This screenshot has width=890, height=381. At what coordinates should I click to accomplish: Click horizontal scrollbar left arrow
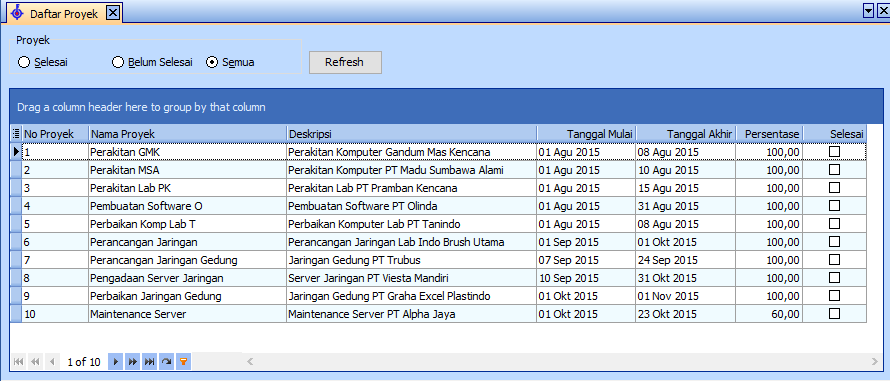pyautogui.click(x=250, y=361)
